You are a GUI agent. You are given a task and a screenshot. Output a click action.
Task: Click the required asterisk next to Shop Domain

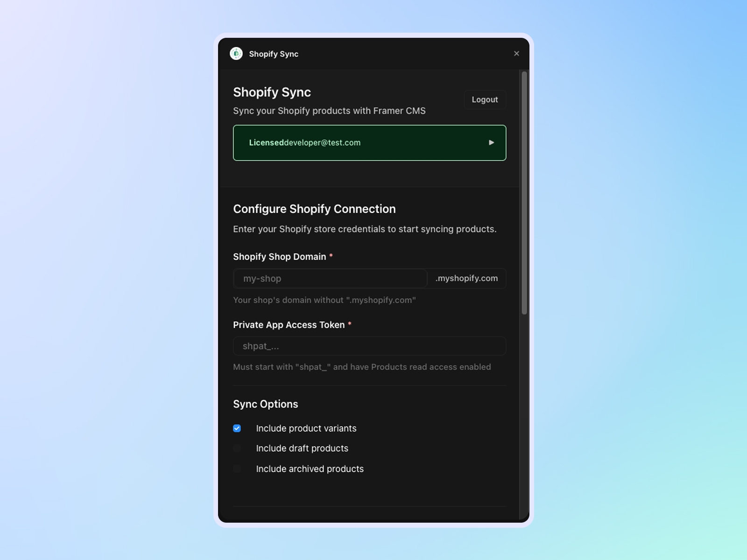pyautogui.click(x=331, y=256)
